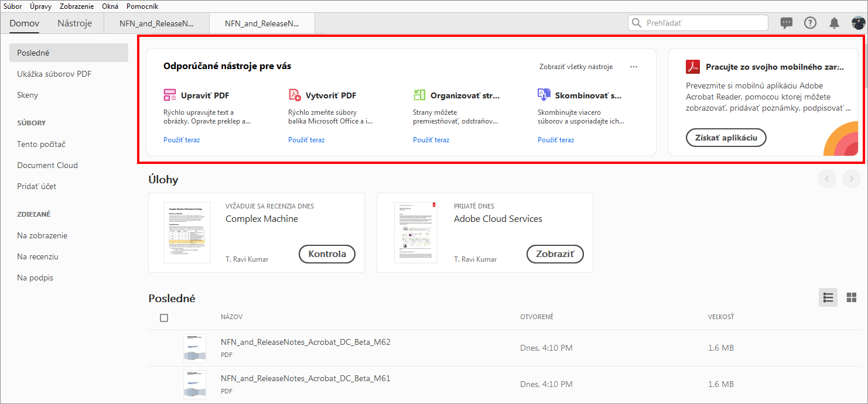Open the second NFN_and_ReleaseN... document tab
Screen dimensions: 868x404
[x=262, y=23]
